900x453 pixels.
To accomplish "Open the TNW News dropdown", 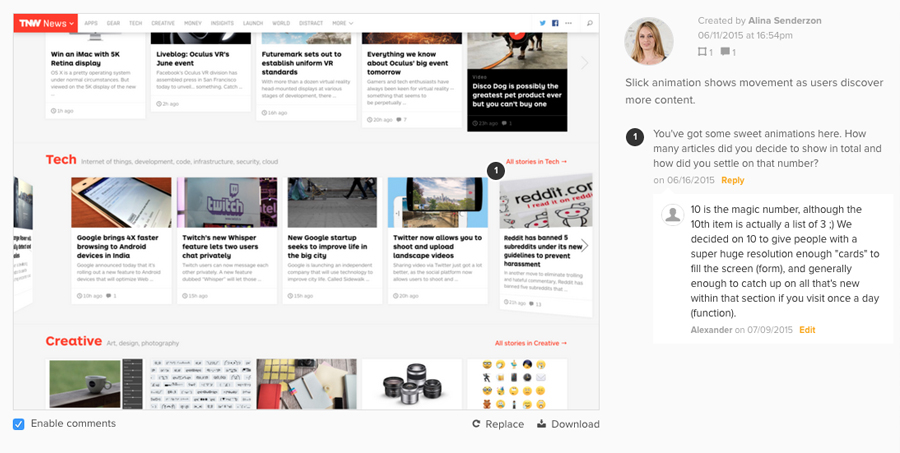I will (45, 23).
